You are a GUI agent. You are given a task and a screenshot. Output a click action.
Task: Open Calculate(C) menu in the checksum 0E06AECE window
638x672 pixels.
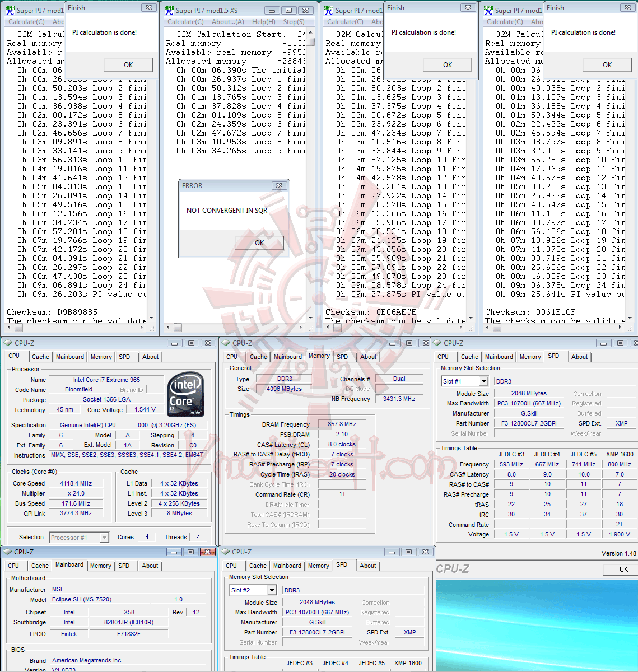345,22
